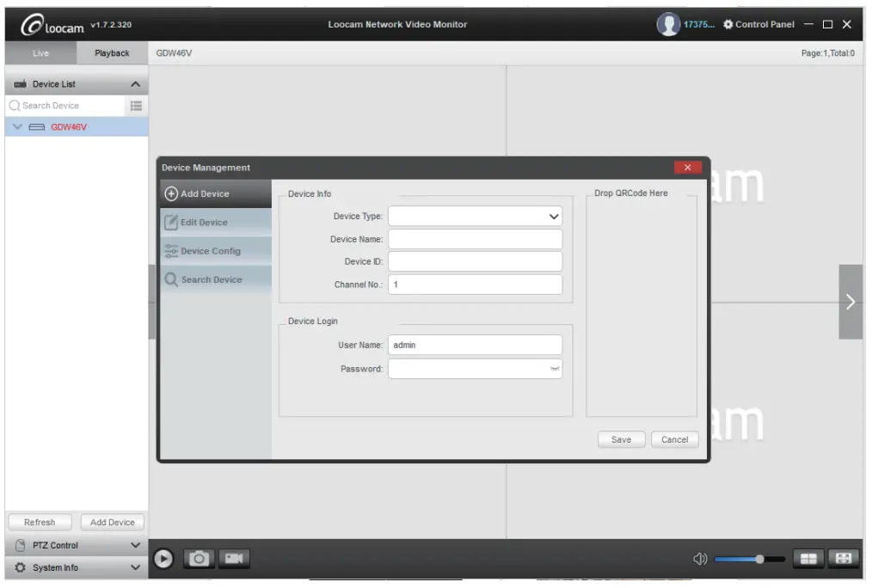The image size is (872, 588).
Task: Go to next page arrow
Action: coord(851,302)
